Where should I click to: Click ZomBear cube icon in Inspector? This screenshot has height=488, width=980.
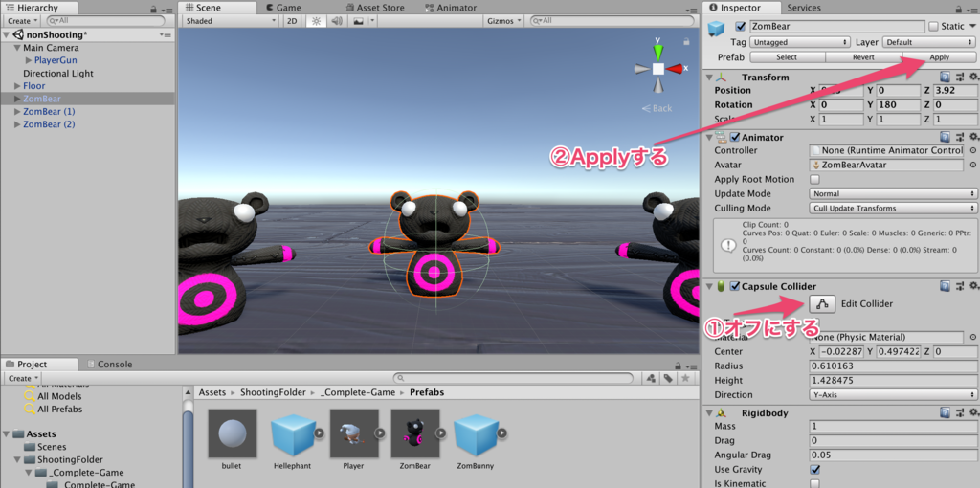coord(716,28)
